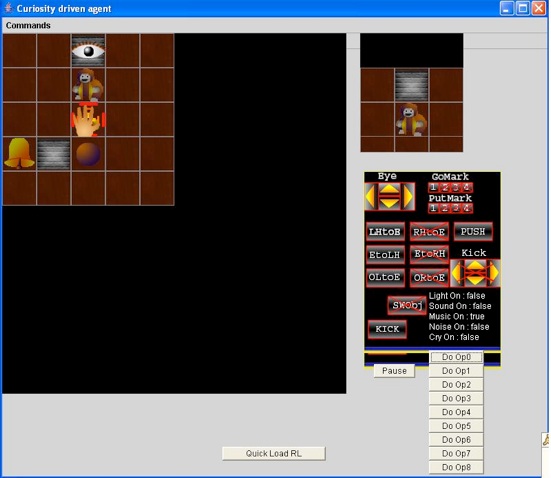Select PutMark number 2
Screen dimensions: 551x478
445,208
